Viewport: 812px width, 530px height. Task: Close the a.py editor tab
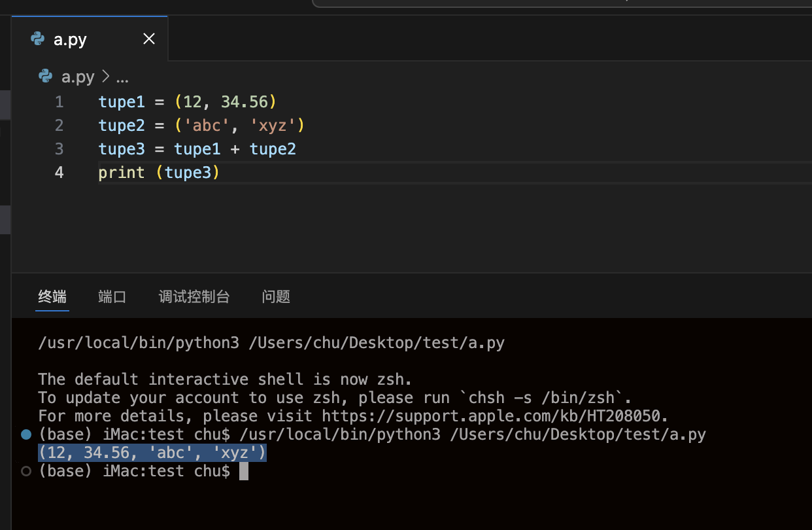pyautogui.click(x=149, y=39)
